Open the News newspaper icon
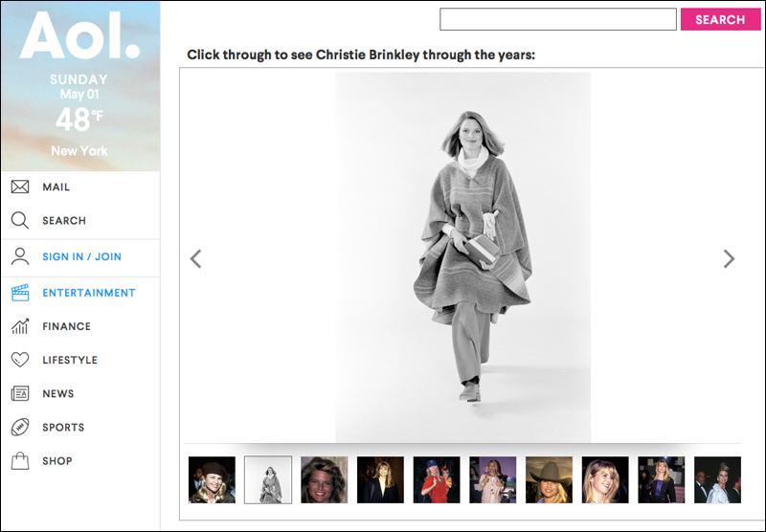This screenshot has height=532, width=766. [20, 393]
